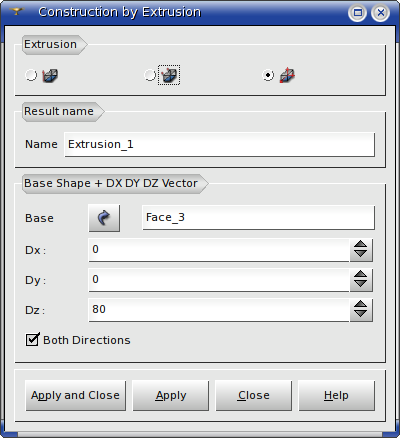
Task: Click the window icon in the title bar
Action: [x=16, y=12]
